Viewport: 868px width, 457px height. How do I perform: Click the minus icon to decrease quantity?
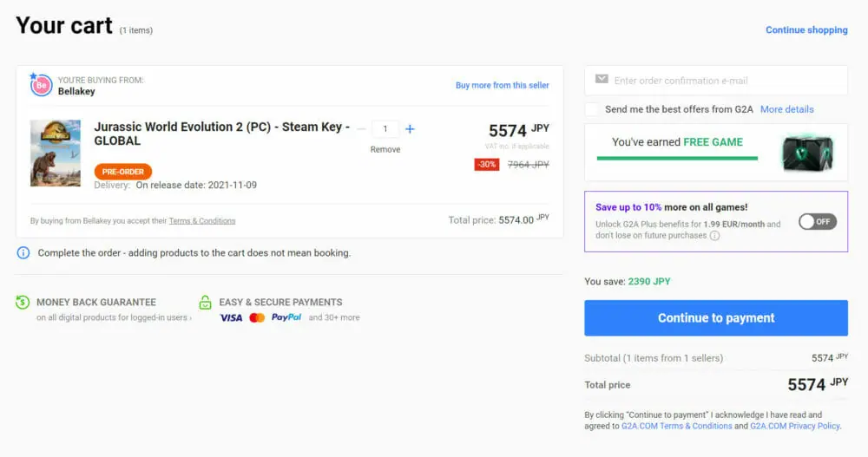point(361,129)
